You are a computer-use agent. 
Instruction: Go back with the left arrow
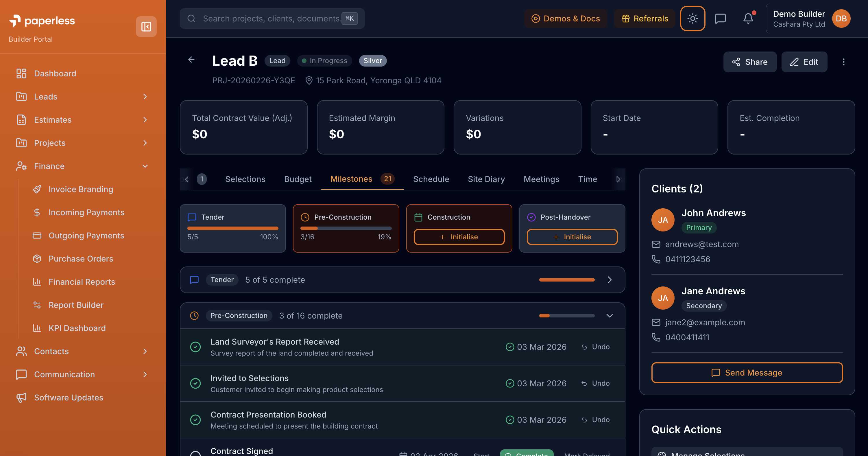point(191,60)
